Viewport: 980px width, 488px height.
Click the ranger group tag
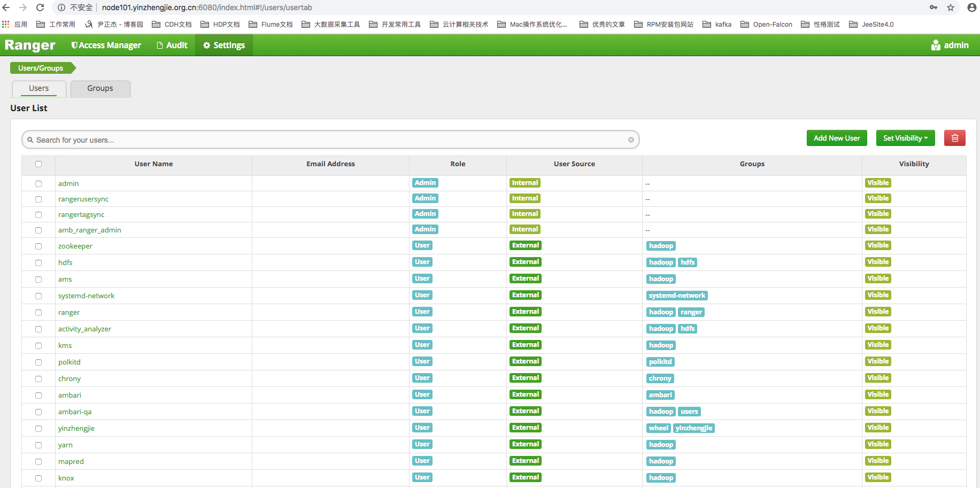click(x=691, y=312)
